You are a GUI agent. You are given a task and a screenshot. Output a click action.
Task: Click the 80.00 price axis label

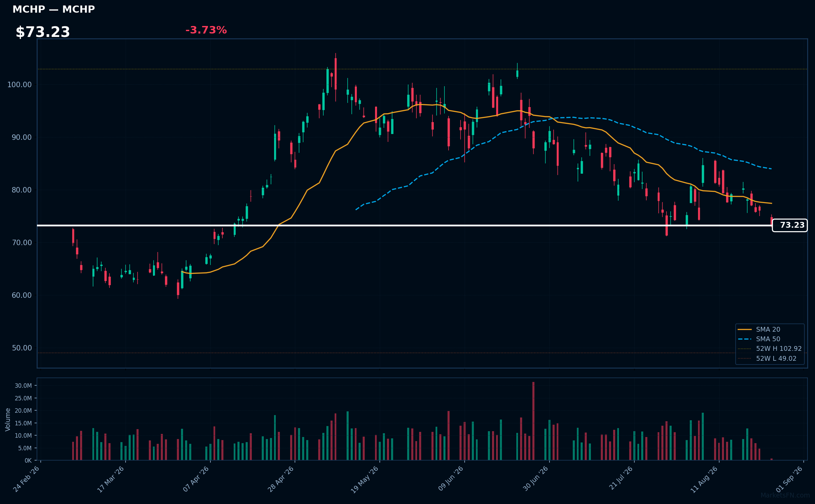click(22, 190)
